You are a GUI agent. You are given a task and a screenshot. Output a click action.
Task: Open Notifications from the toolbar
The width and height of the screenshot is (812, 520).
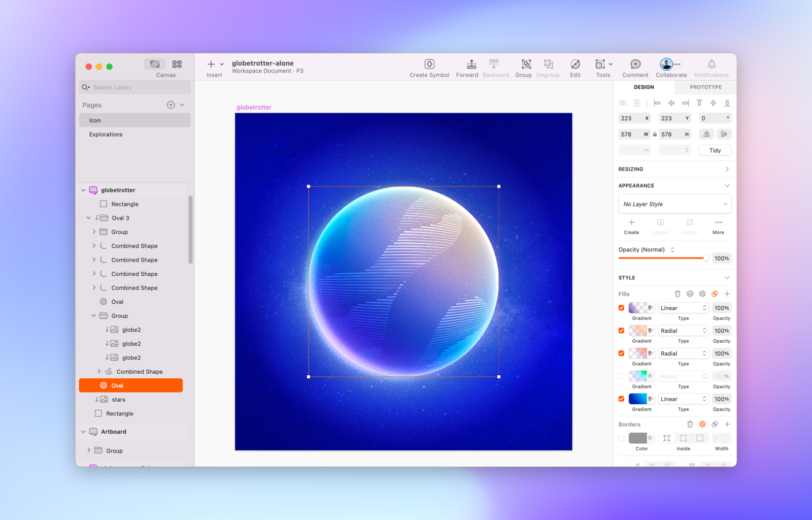711,68
